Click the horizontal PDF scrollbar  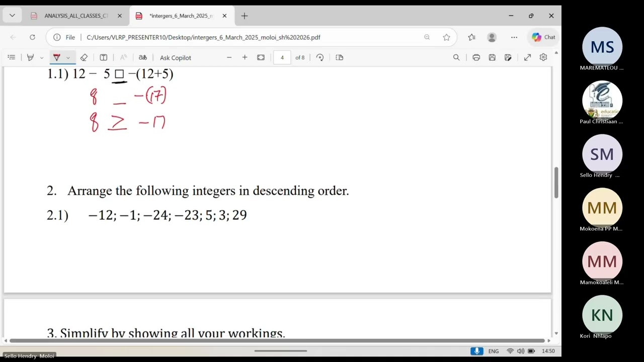click(x=277, y=340)
